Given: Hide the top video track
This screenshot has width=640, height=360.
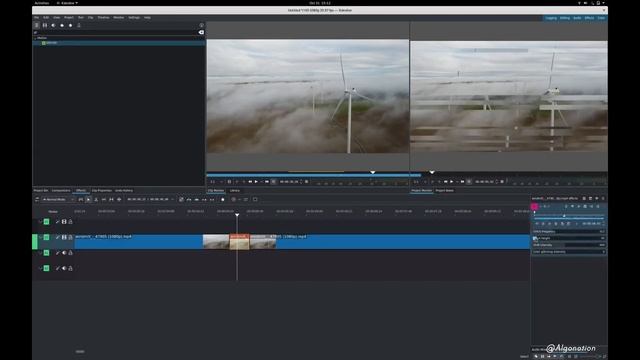Looking at the screenshot, I should 64,222.
